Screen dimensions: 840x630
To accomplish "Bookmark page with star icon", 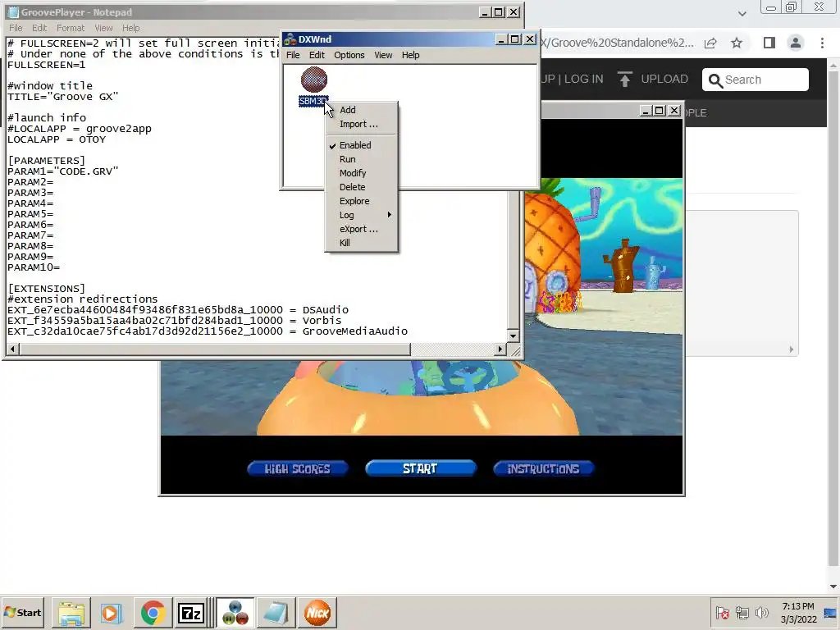I will coord(737,43).
